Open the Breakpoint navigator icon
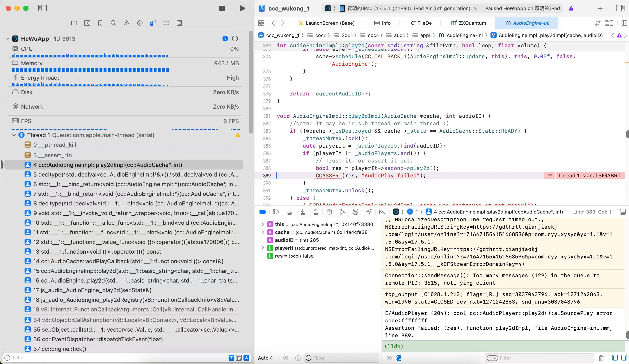The image size is (629, 364). point(166,23)
